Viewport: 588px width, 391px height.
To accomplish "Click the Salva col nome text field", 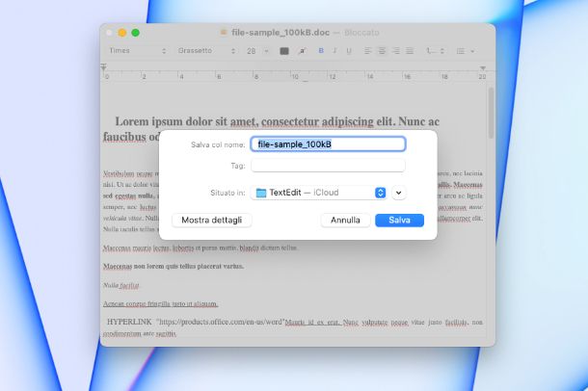I will click(328, 144).
